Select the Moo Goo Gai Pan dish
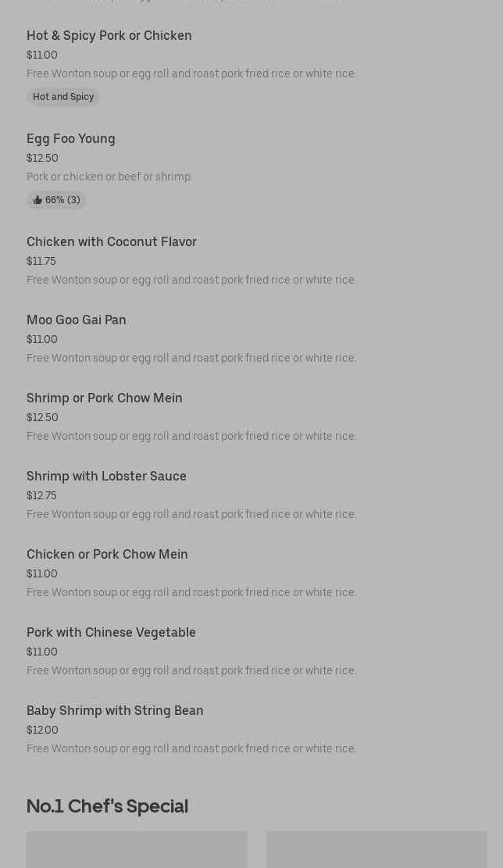 point(77,320)
